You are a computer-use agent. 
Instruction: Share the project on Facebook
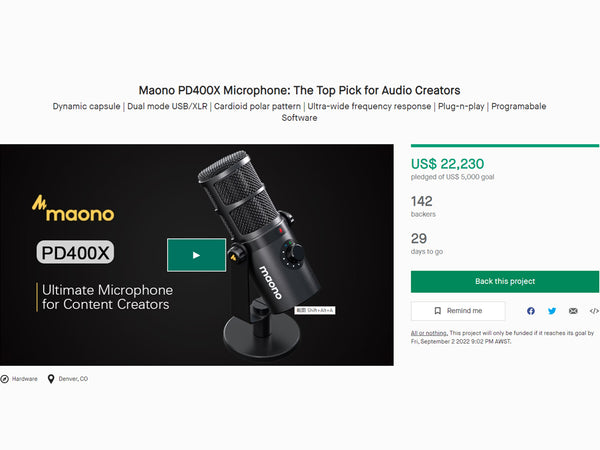click(530, 311)
